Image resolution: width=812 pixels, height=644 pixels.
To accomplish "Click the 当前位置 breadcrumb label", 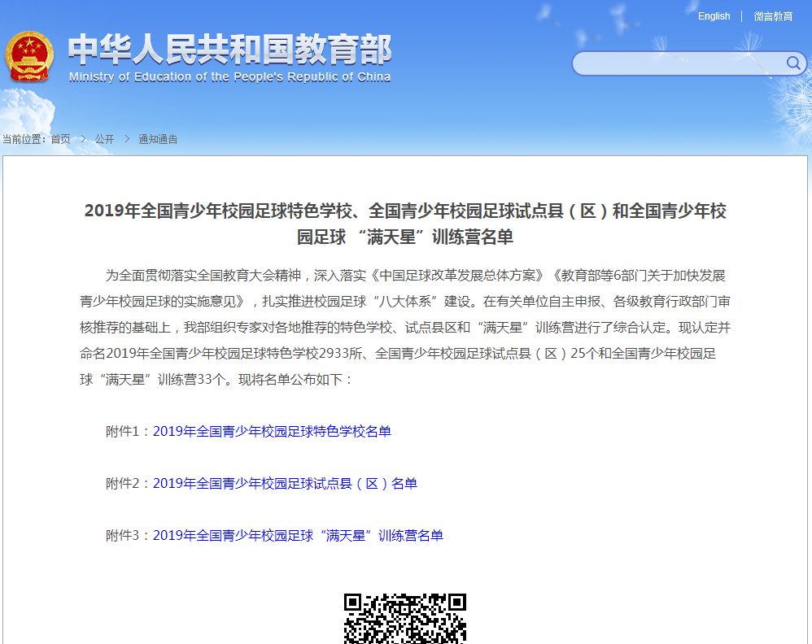I will [24, 139].
